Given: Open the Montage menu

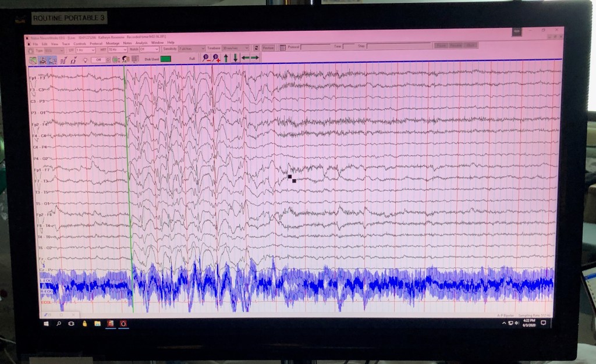Looking at the screenshot, I should point(112,43).
